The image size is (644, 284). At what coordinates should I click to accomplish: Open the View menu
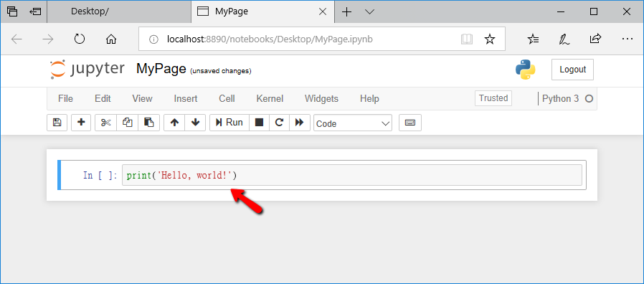[142, 99]
